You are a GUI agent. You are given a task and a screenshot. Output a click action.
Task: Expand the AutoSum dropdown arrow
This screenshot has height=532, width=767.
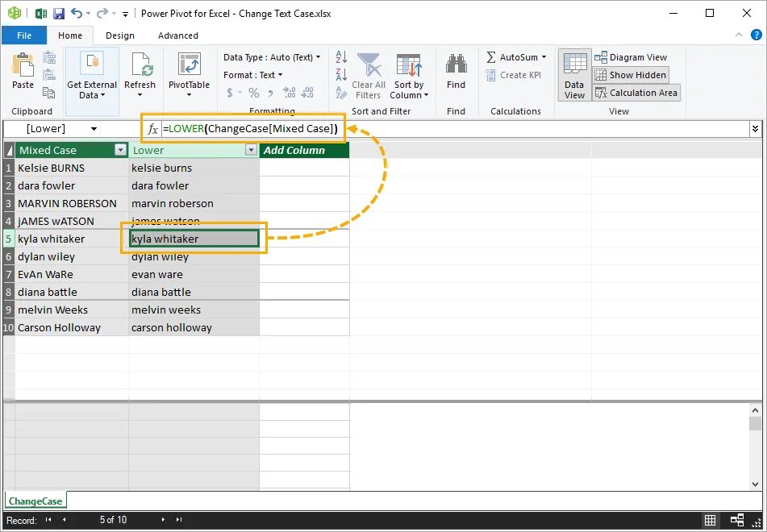click(x=544, y=57)
